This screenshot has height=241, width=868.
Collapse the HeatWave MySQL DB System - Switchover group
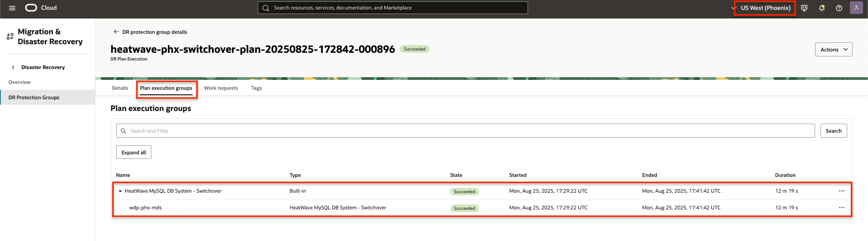click(120, 191)
